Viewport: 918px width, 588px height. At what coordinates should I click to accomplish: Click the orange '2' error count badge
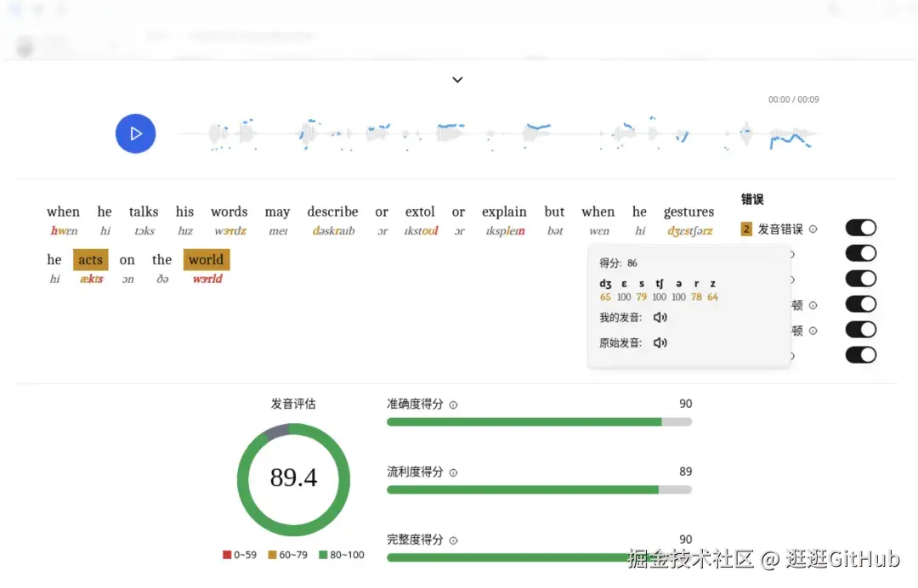pyautogui.click(x=745, y=229)
